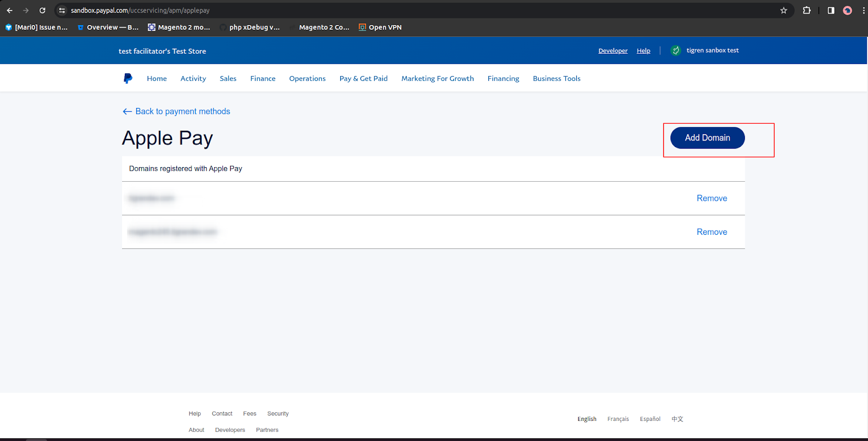
Task: Open the browser side panel icon
Action: [x=831, y=10]
